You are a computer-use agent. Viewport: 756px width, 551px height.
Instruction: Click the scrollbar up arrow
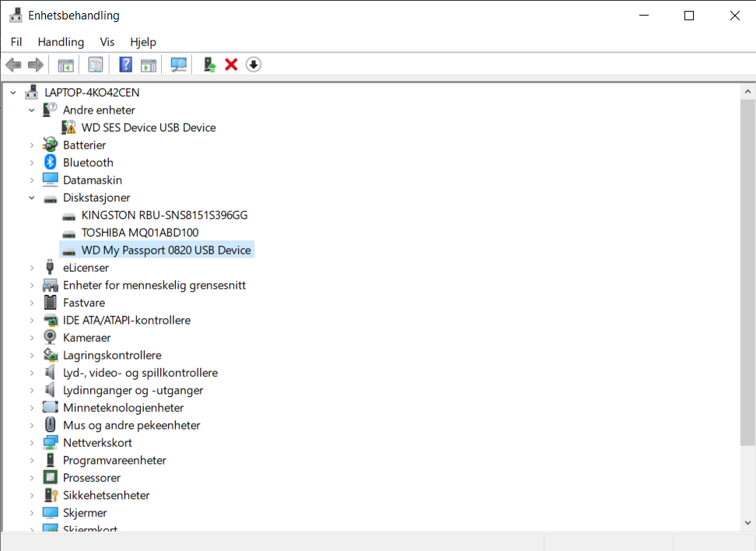pos(747,91)
